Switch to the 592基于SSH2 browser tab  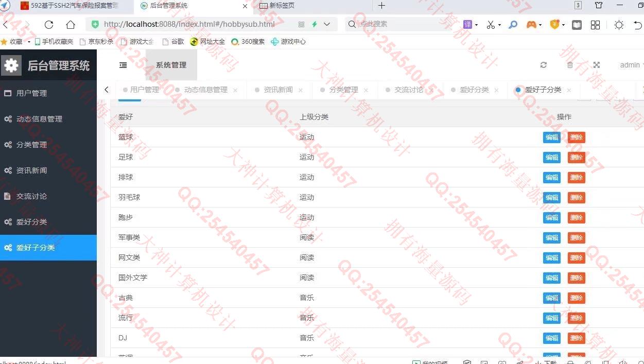tap(75, 6)
